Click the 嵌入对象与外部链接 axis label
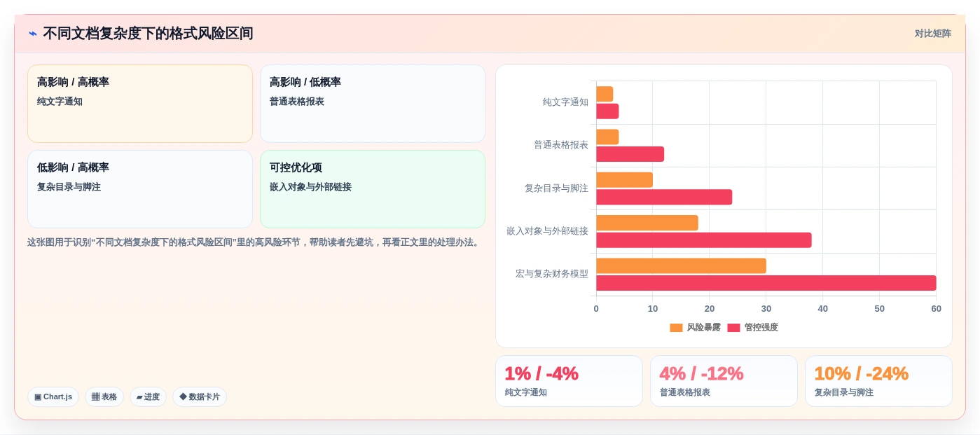980x435 pixels. [x=548, y=231]
